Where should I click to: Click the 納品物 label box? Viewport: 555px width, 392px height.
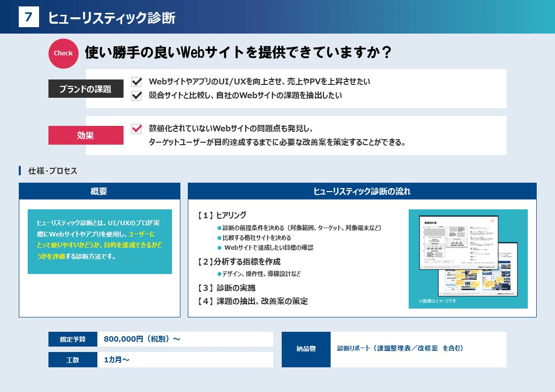click(306, 349)
